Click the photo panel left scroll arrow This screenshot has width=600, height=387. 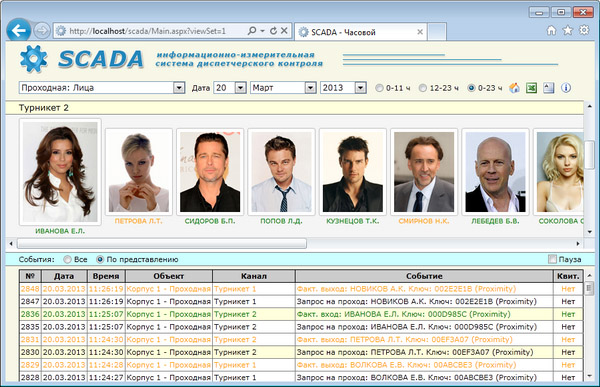(11, 243)
